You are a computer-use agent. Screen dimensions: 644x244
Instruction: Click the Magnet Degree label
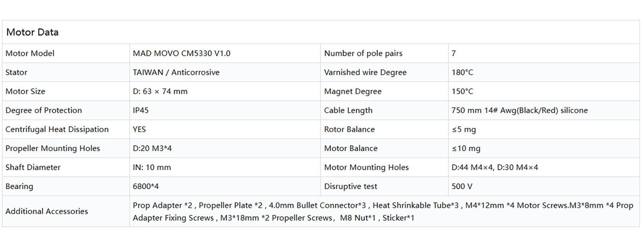coord(353,91)
